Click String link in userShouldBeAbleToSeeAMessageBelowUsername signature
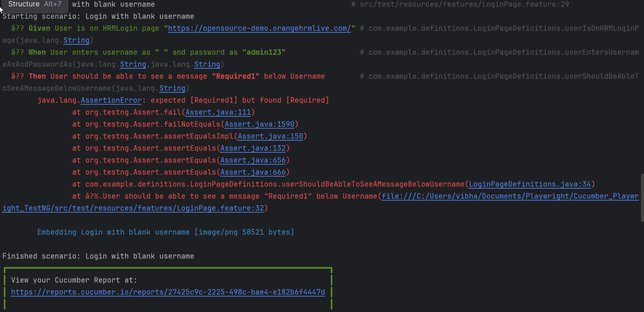 [x=172, y=88]
